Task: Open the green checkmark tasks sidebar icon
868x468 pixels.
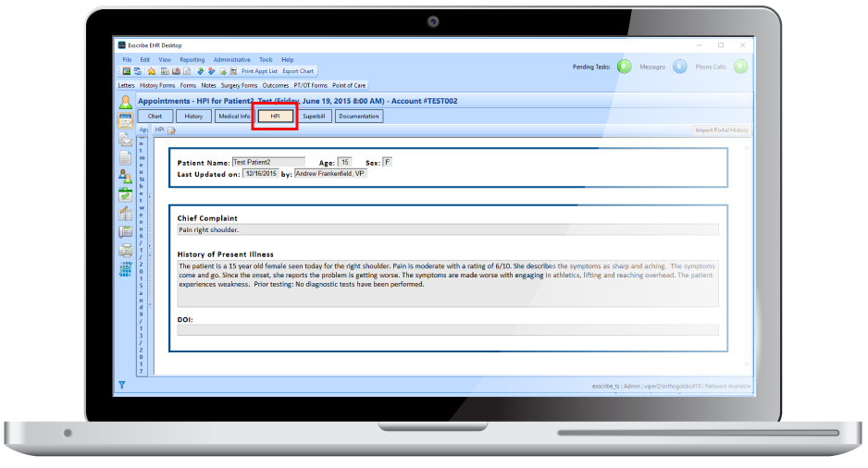Action: [126, 195]
